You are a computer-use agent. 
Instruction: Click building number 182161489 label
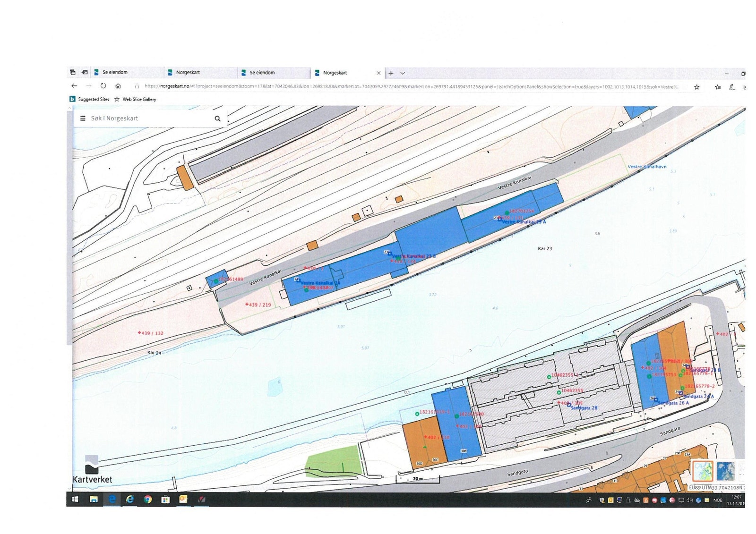[x=230, y=280]
